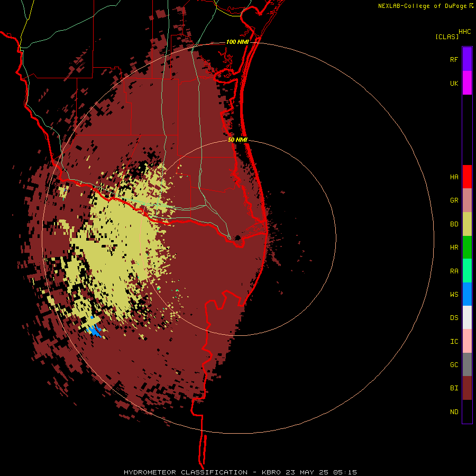This screenshot has height=476, width=476.
Task: Click the GR pink legend swatch
Action: 467,200
